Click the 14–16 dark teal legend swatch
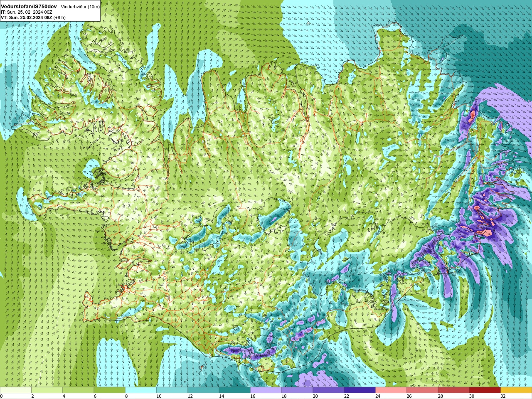 click(235, 390)
